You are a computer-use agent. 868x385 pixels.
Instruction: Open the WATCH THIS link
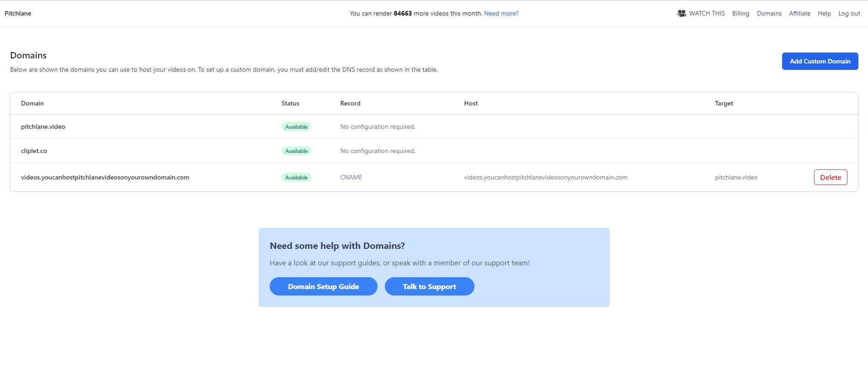pyautogui.click(x=707, y=13)
